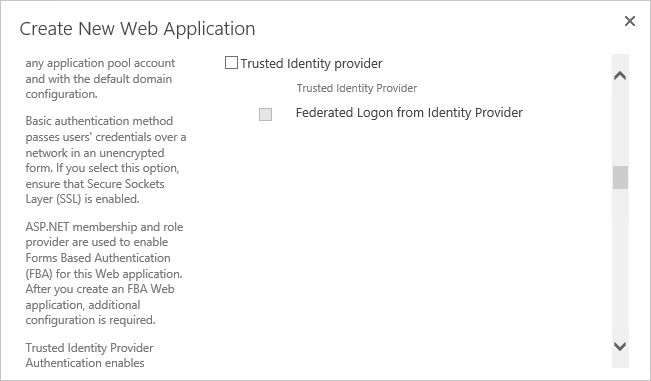Screen dimensions: 651x381
Task: Click 'additional configuration is required' text
Action: 90,313
